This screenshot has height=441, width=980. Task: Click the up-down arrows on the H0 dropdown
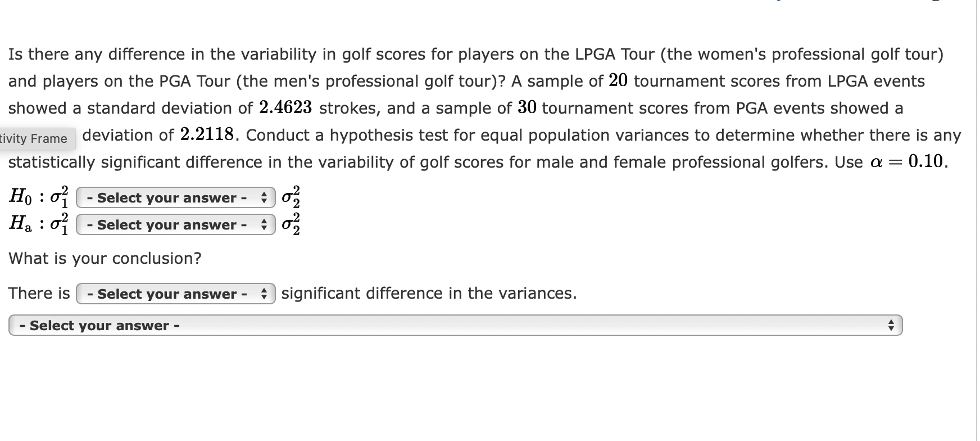pos(264,197)
